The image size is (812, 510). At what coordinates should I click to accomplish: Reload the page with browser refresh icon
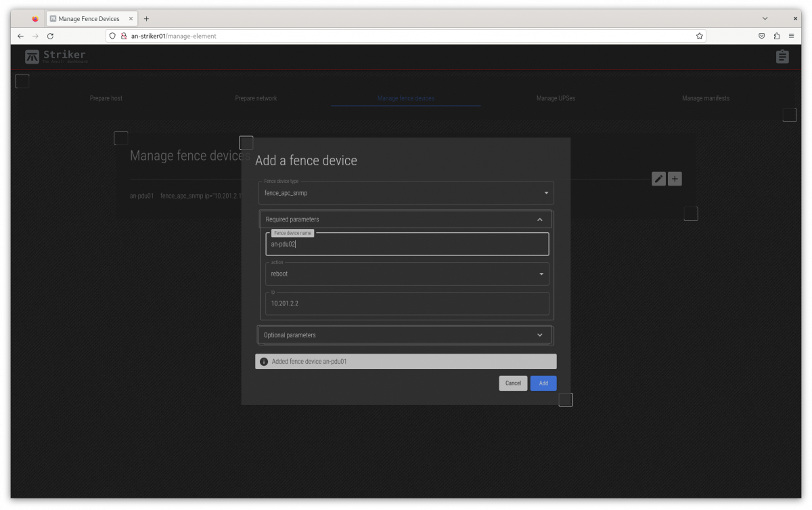[x=50, y=36]
